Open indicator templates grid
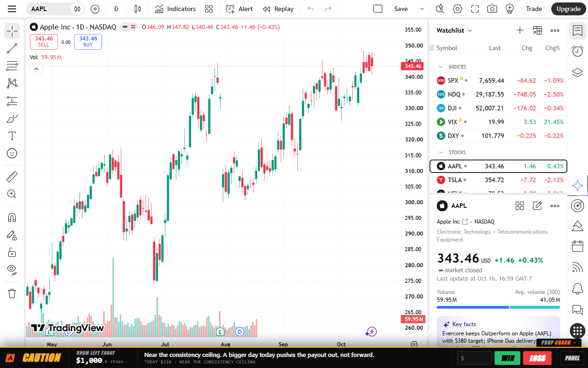Image resolution: width=588 pixels, height=368 pixels. tap(209, 9)
